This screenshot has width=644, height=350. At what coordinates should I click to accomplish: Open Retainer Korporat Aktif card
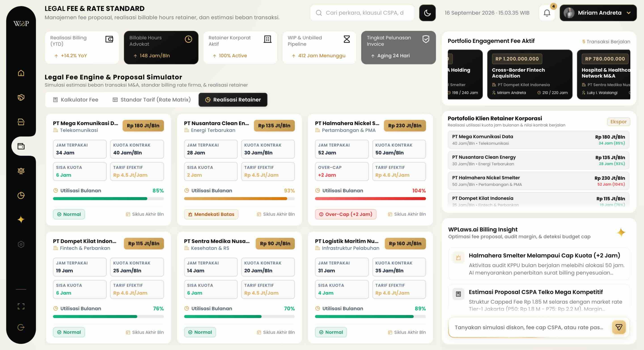tap(240, 47)
